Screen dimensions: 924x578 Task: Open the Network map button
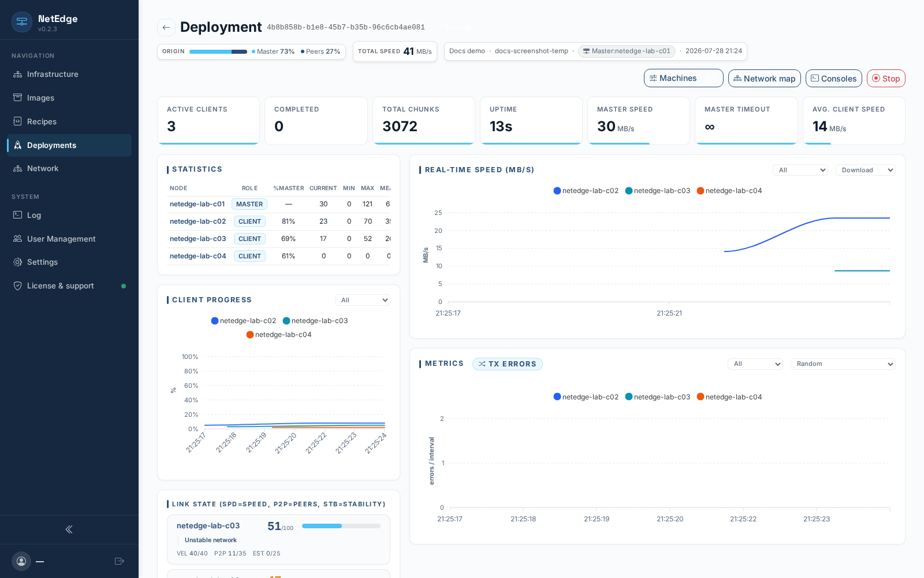(765, 79)
